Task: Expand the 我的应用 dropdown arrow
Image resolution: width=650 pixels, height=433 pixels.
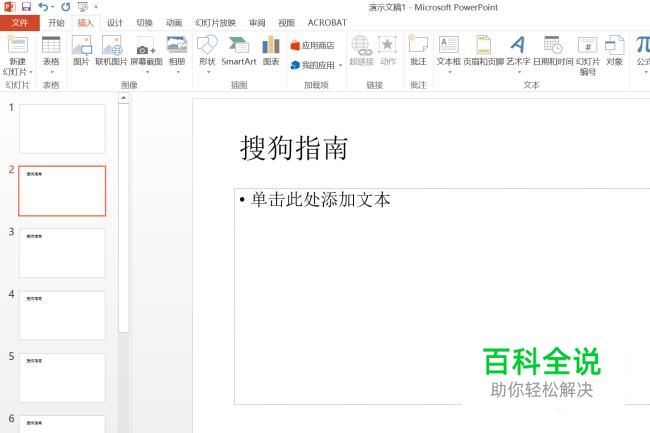Action: point(340,65)
